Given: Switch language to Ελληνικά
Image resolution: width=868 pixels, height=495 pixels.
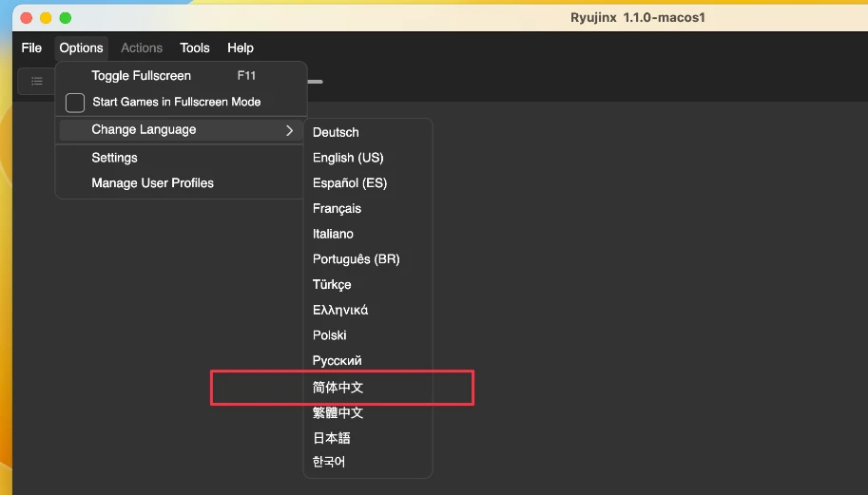Looking at the screenshot, I should click(368, 311).
